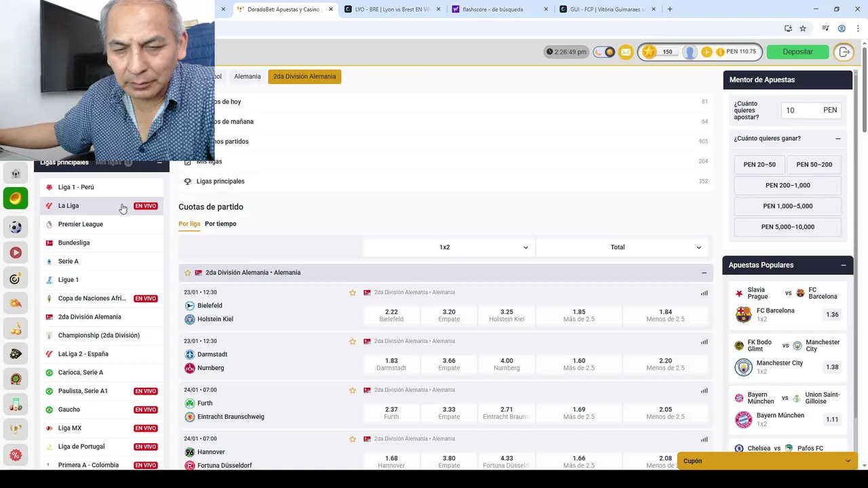This screenshot has height=488, width=868.
Task: Select Bayern München 1.11 popular bet
Action: coord(832,420)
